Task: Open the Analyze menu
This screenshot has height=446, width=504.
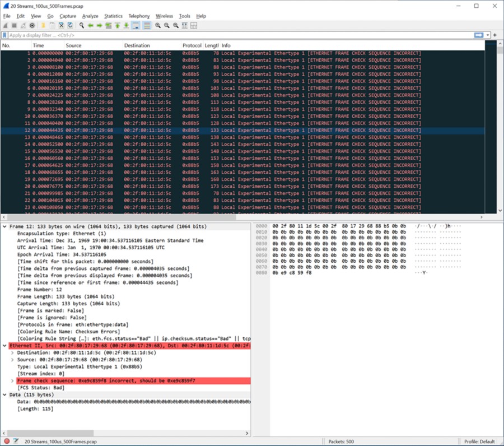Action: pos(90,16)
